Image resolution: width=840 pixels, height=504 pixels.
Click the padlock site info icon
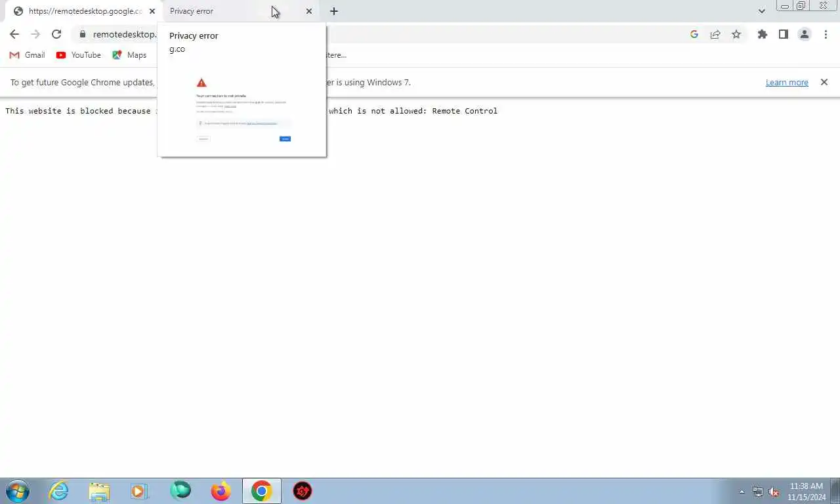pos(83,34)
